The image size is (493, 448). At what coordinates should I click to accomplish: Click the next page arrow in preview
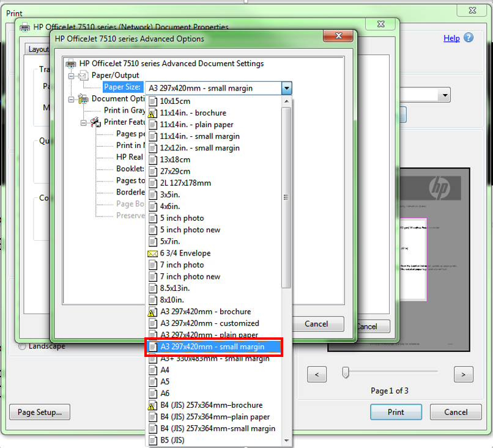tap(463, 374)
